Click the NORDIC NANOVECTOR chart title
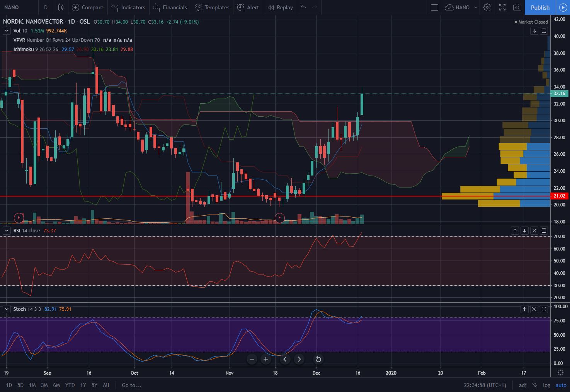This screenshot has width=570, height=392. click(33, 22)
